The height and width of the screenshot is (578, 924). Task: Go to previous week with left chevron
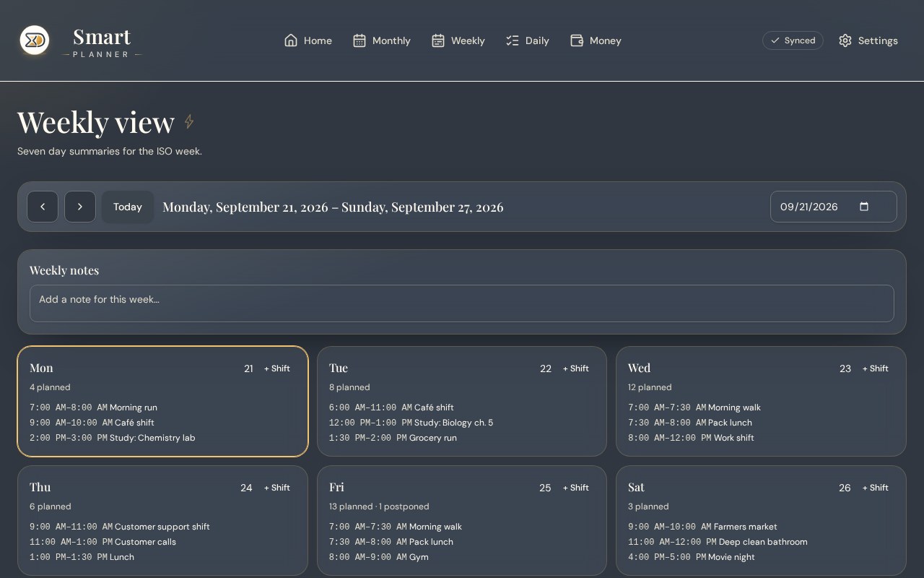43,207
